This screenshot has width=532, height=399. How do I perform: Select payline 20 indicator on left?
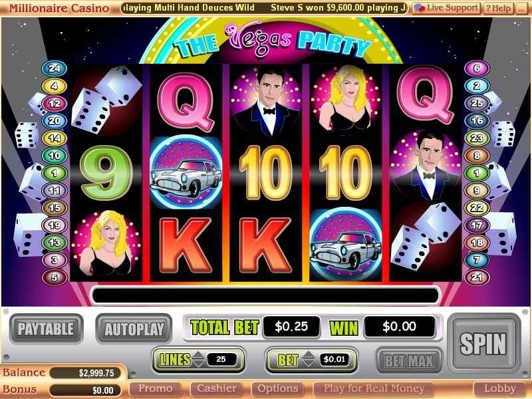pyautogui.click(x=55, y=121)
